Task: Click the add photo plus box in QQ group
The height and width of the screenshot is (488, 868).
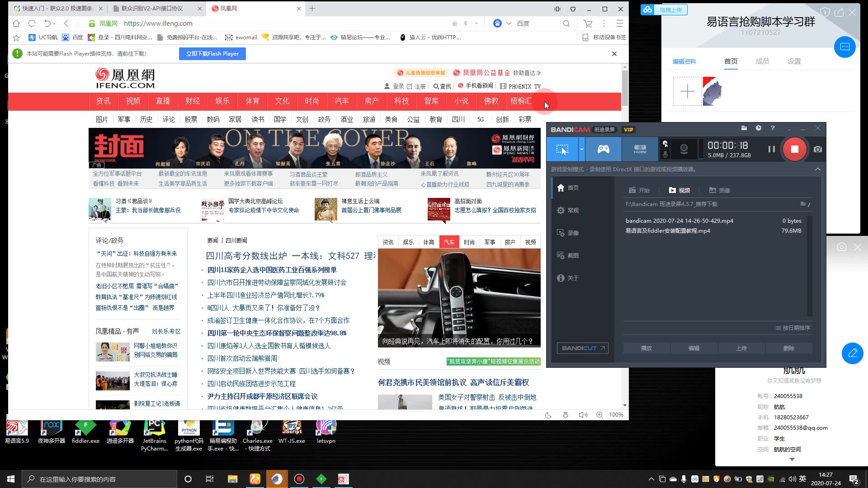Action: point(687,91)
